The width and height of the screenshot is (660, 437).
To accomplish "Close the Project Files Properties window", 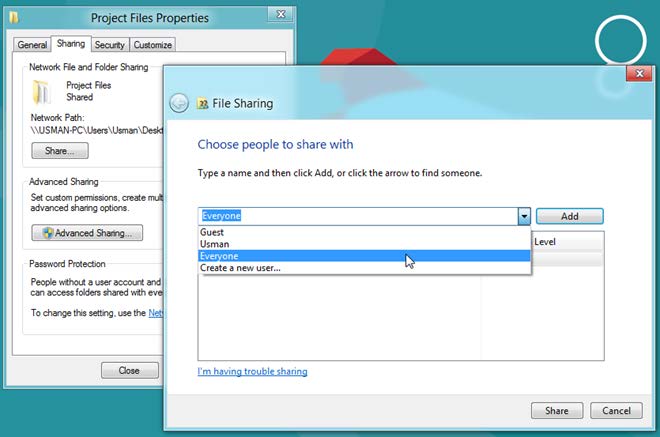I will (x=281, y=14).
